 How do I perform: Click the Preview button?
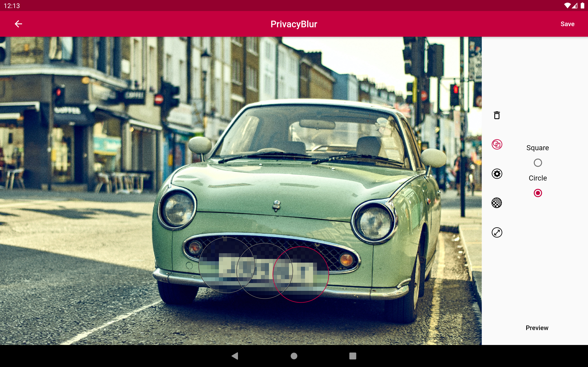[537, 328]
